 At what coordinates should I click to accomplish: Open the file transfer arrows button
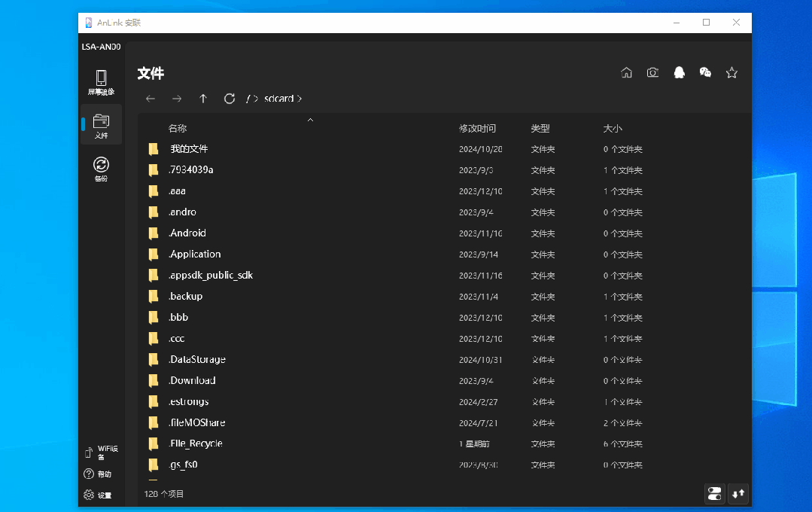[738, 493]
